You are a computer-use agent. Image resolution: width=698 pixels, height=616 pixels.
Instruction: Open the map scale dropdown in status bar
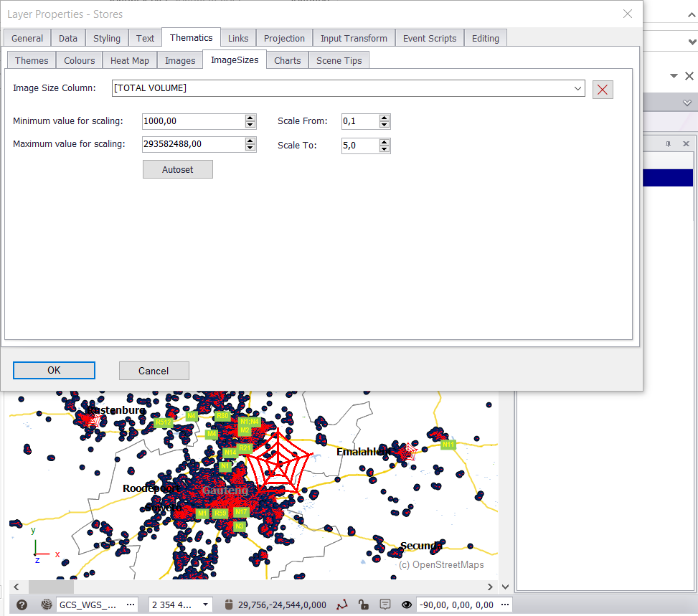(x=205, y=605)
